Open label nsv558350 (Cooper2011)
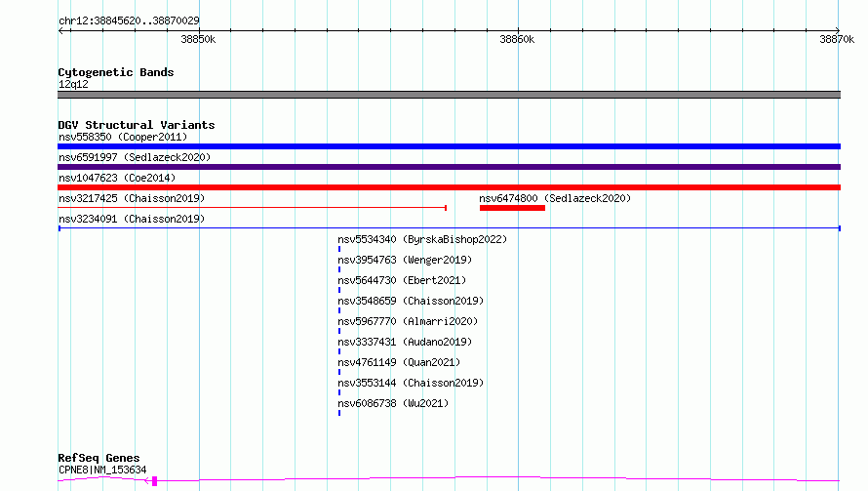 [123, 137]
